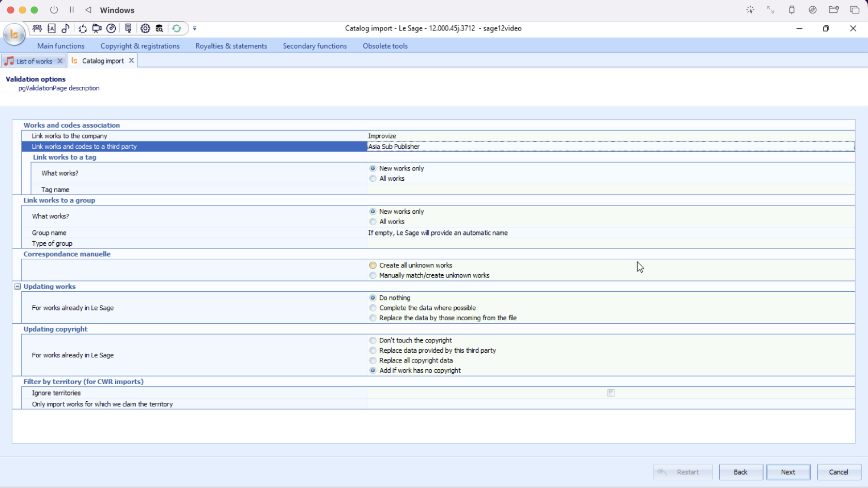Select New works only under Link works to a group

[396, 212]
